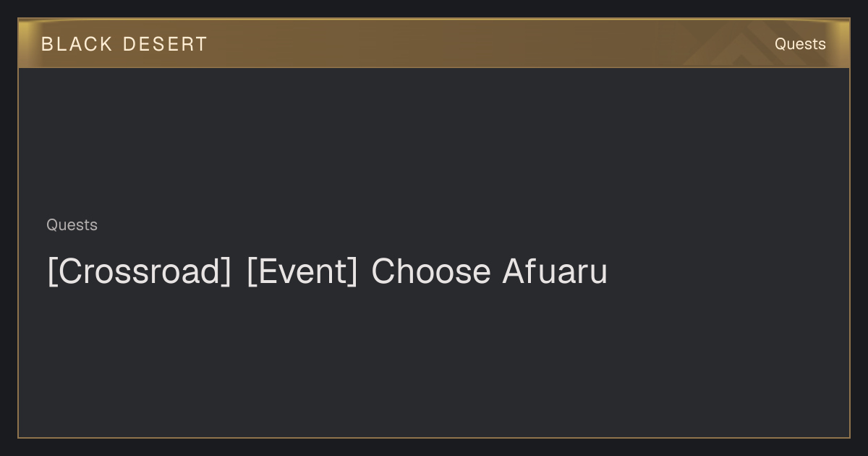Click the word BLACK in the logo
Image resolution: width=868 pixels, height=456 pixels.
pos(77,44)
